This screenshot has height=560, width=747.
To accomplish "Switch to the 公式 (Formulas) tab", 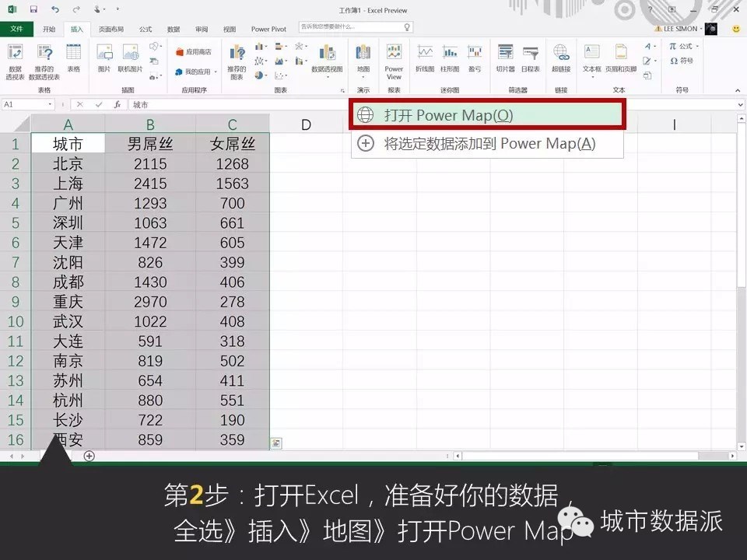I will coord(146,29).
